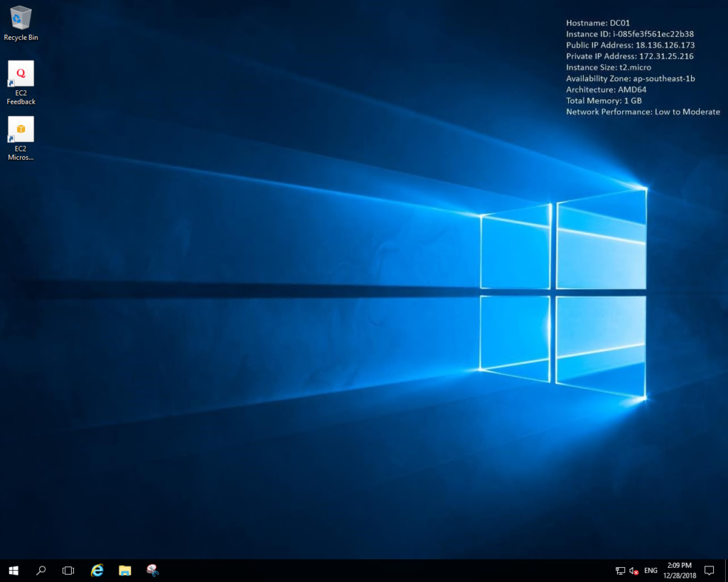Click the Show Desktop strip on taskbar
Viewport: 728px width, 582px height.
click(x=726, y=571)
